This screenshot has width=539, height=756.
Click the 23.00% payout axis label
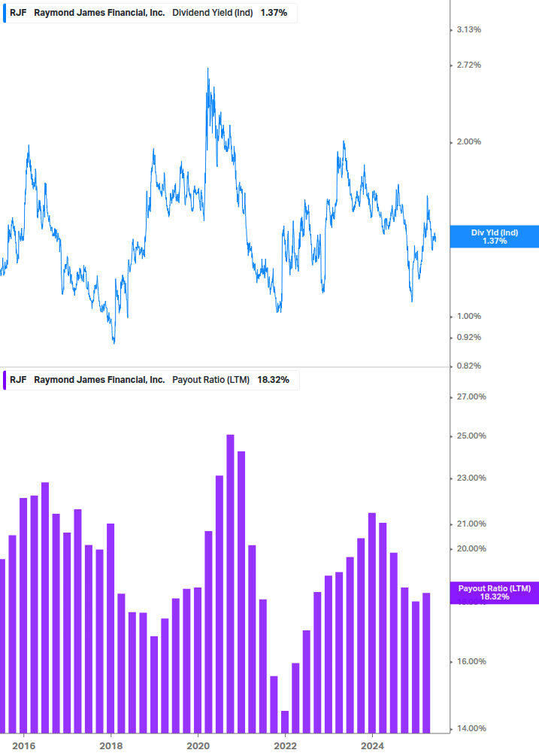click(x=471, y=478)
